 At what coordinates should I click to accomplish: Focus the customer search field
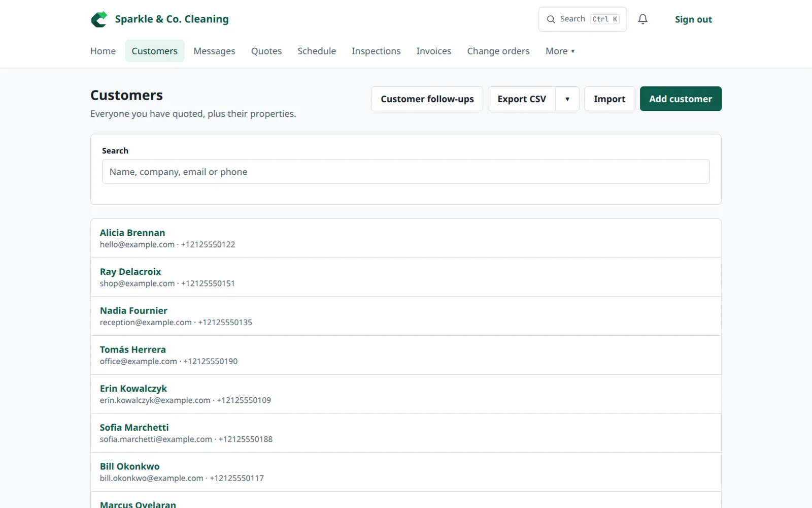(406, 172)
